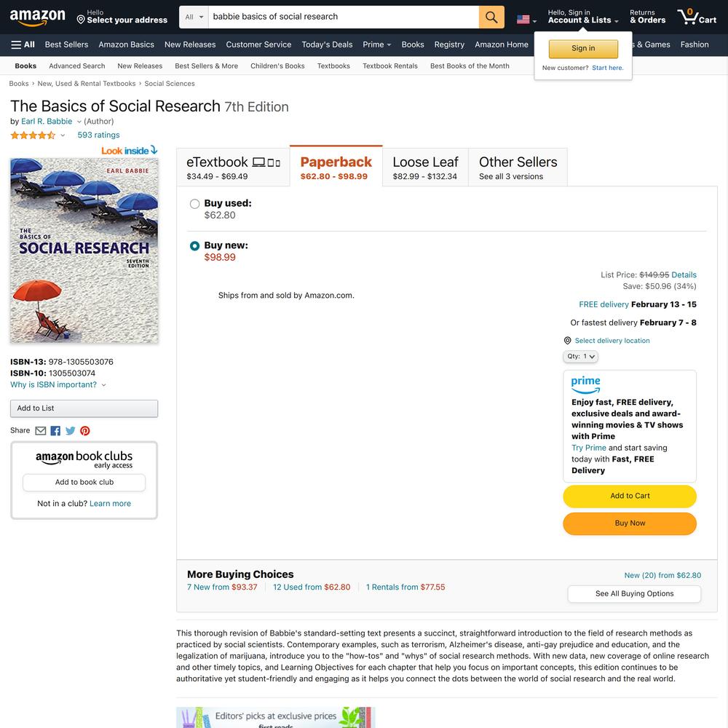Open the 593 ratings link
728x728 pixels.
pos(98,135)
